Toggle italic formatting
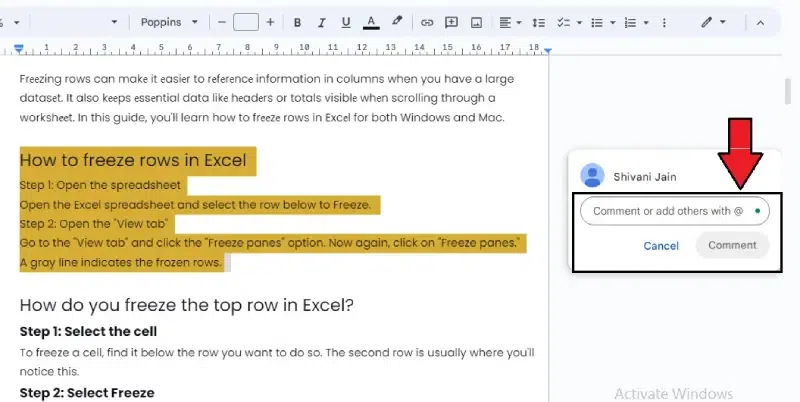Image resolution: width=800 pixels, height=402 pixels. [x=321, y=22]
